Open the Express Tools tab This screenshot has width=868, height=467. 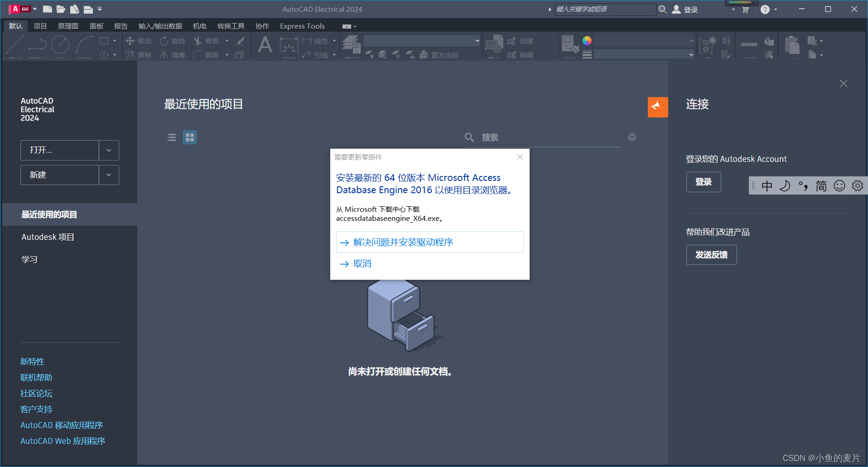tap(302, 26)
